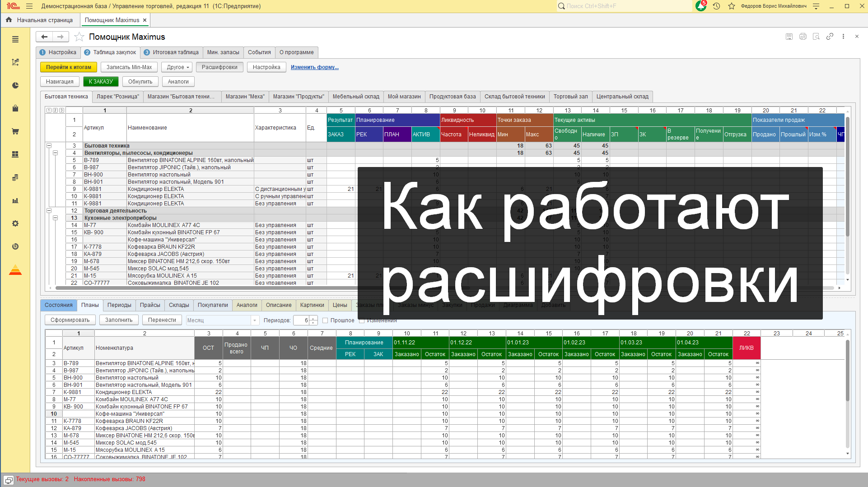Click the Сформировать button

70,320
